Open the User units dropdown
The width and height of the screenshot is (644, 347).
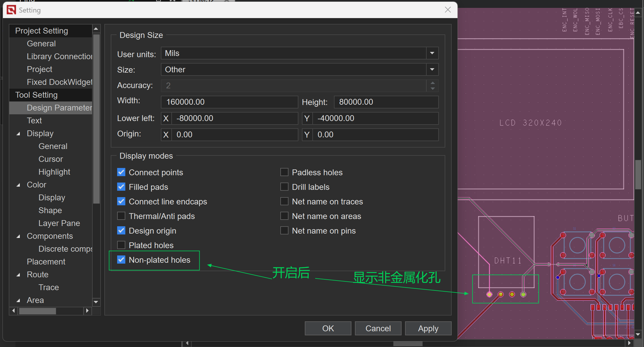pos(432,53)
